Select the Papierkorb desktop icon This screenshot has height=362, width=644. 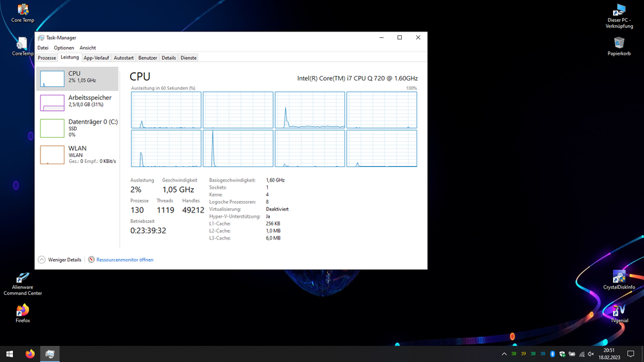pyautogui.click(x=619, y=45)
